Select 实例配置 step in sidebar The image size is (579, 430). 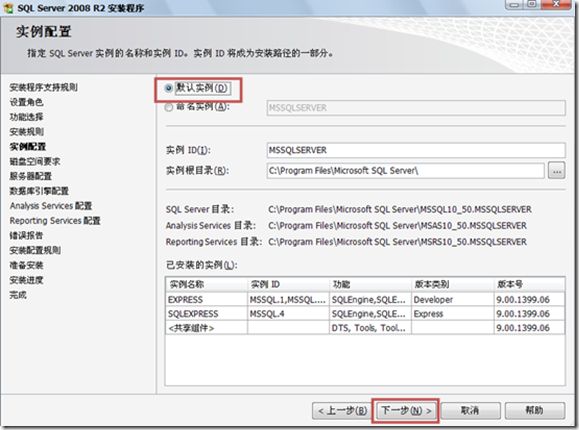pyautogui.click(x=28, y=146)
